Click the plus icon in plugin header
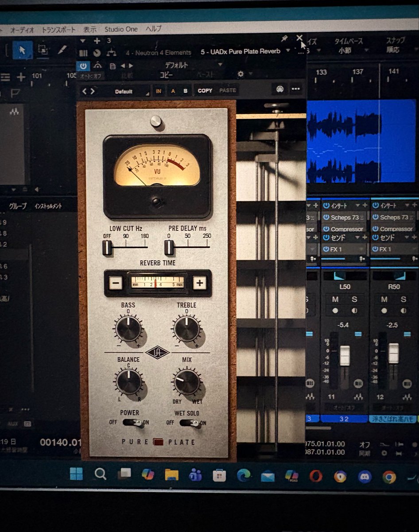 click(97, 41)
